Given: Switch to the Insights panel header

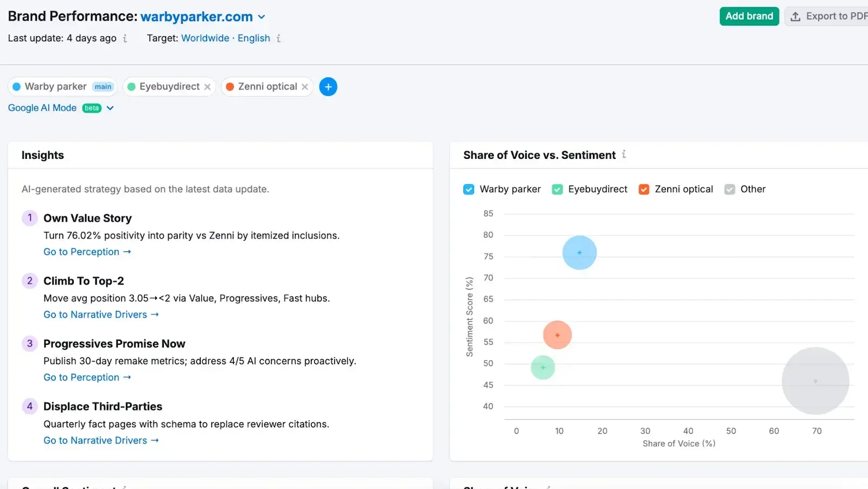Looking at the screenshot, I should [x=42, y=155].
